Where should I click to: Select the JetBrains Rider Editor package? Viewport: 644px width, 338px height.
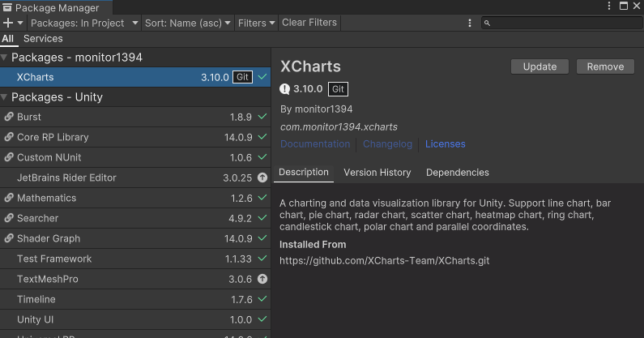(135, 178)
